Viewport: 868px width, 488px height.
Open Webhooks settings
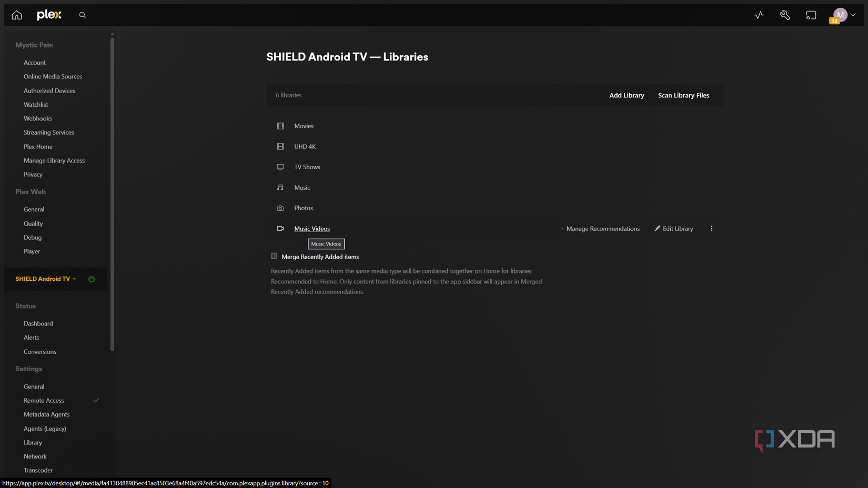click(38, 118)
